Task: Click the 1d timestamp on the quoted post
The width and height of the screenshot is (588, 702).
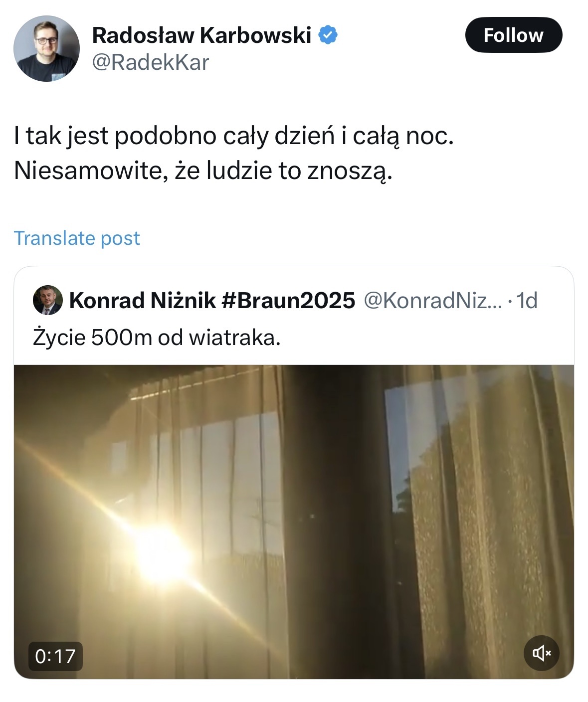Action: [x=527, y=300]
